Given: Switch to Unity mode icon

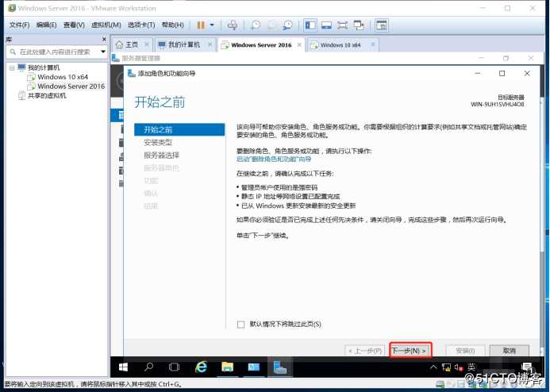Looking at the screenshot, I should point(359,25).
